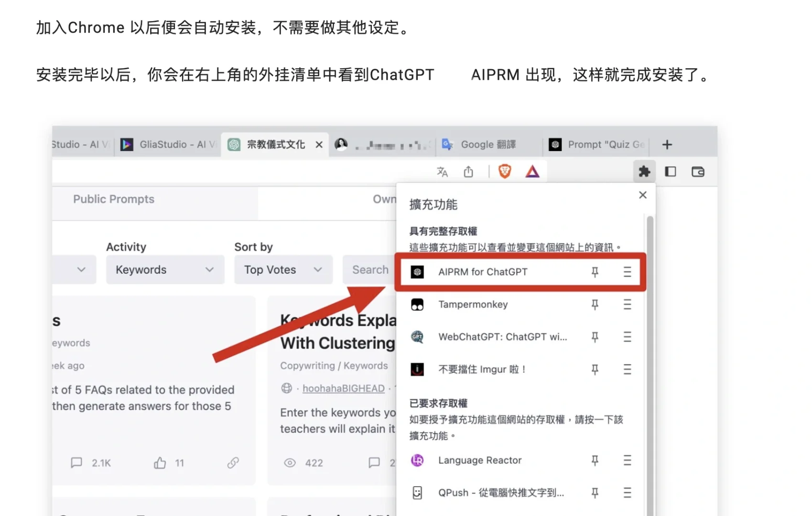Expand the Activity dropdown showing Keywords
Viewport: 812px width, 516px height.
(x=165, y=269)
